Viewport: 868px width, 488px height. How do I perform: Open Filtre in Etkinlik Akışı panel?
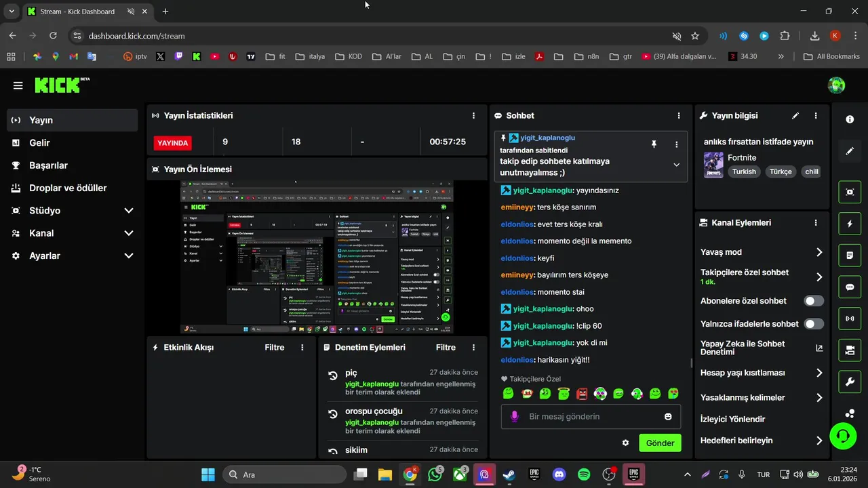point(275,347)
